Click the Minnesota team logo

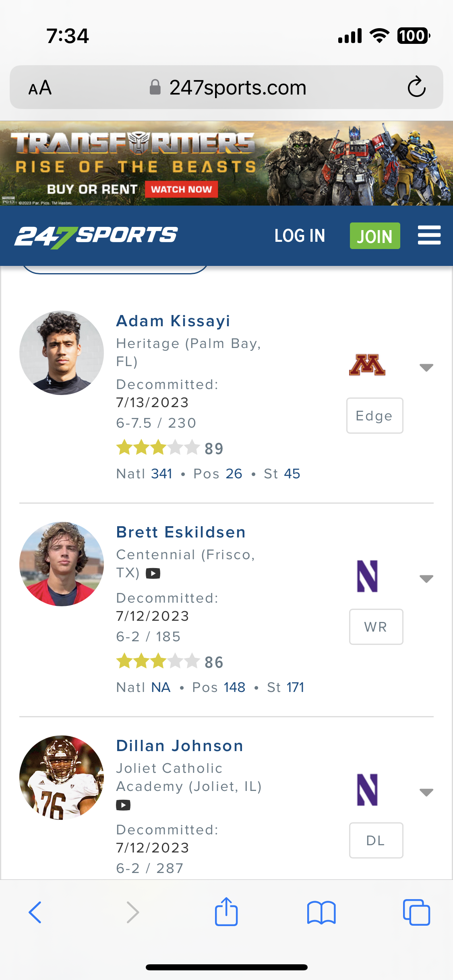click(367, 365)
